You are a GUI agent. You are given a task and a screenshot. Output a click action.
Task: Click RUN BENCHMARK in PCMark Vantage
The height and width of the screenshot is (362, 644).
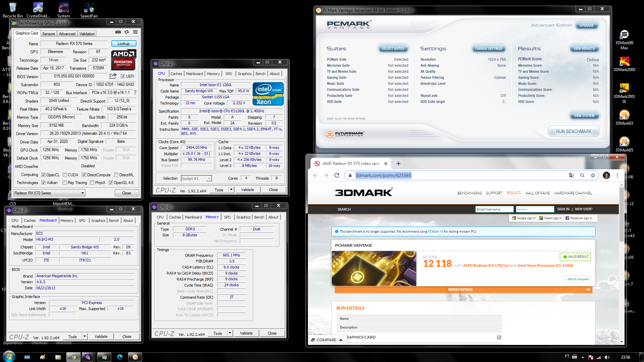point(574,131)
